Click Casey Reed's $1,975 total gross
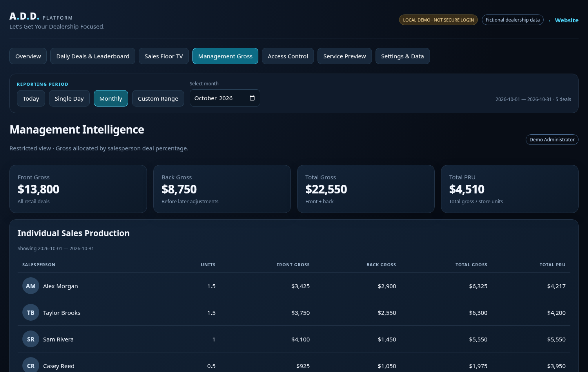Viewport: 588px width, 372px height. (478, 366)
